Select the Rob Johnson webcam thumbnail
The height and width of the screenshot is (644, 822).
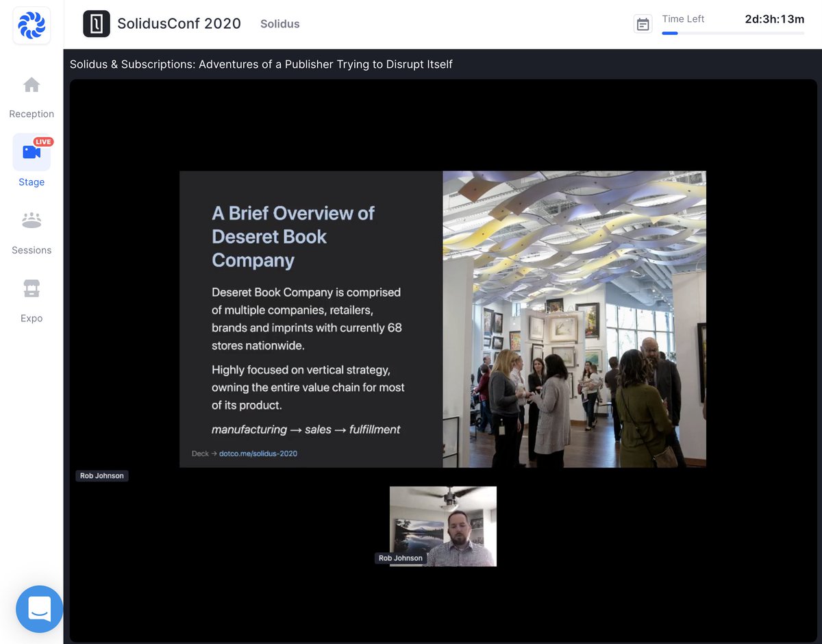(x=443, y=526)
